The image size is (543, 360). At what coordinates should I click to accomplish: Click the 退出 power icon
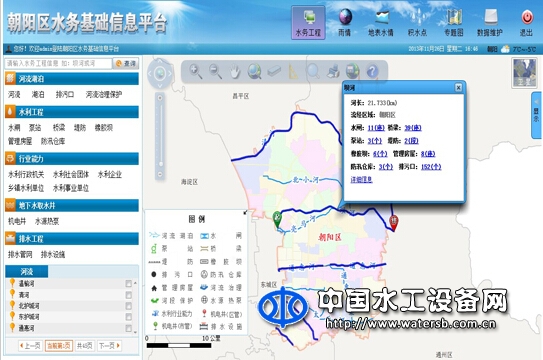[527, 17]
